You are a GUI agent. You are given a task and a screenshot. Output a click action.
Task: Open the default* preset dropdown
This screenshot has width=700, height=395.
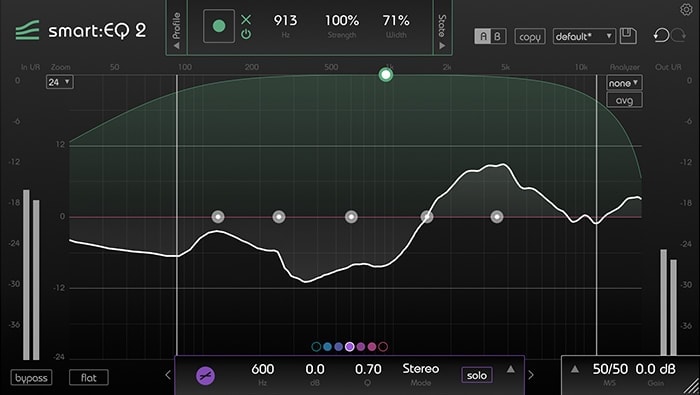tap(584, 36)
